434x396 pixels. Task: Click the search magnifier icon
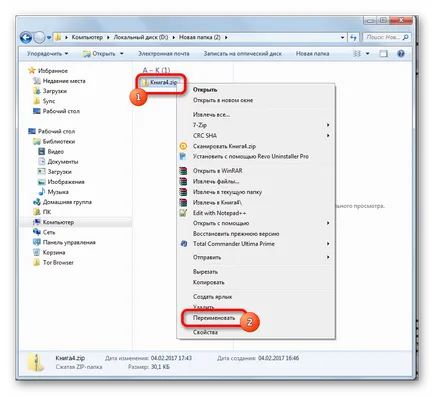click(406, 37)
